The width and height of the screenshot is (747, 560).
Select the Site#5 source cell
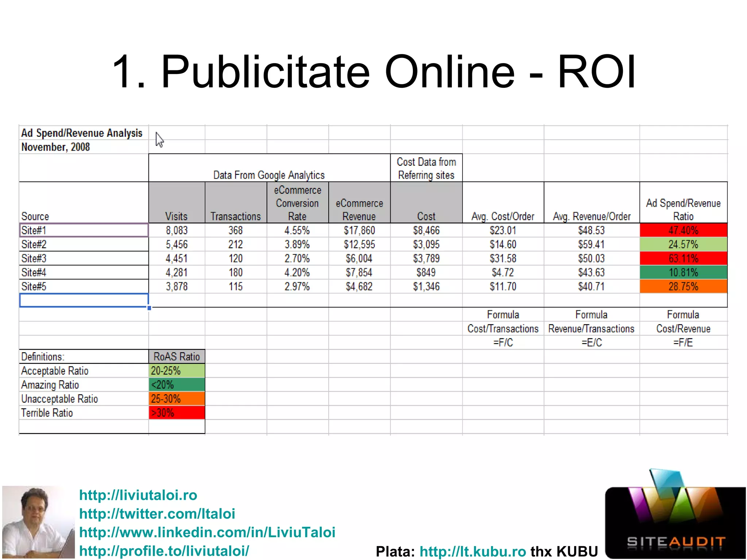(x=84, y=287)
